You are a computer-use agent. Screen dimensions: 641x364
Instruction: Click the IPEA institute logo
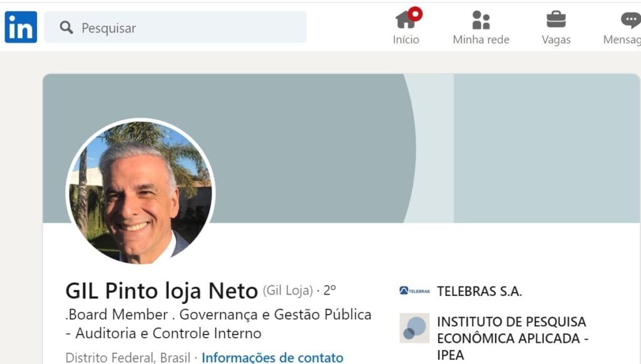(414, 328)
